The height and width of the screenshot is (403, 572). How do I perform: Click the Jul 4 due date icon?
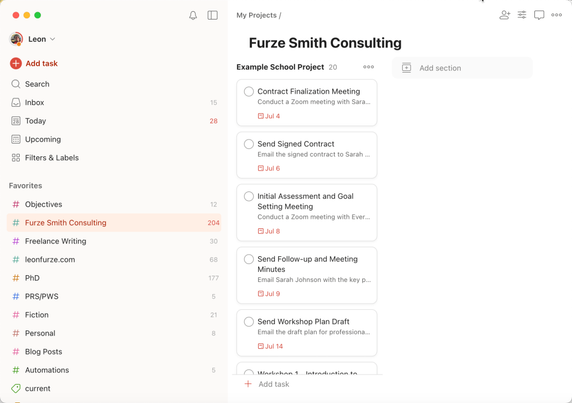(x=260, y=116)
